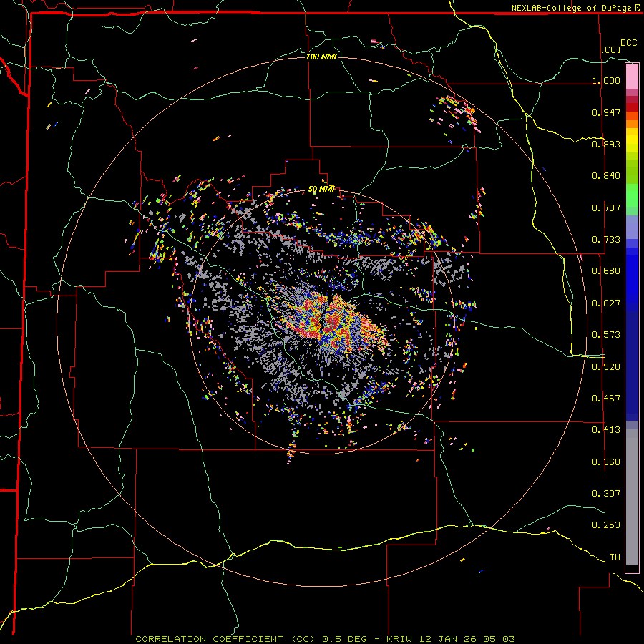Click the 100 NMI range ring label
The width and height of the screenshot is (644, 644).
[x=321, y=57]
